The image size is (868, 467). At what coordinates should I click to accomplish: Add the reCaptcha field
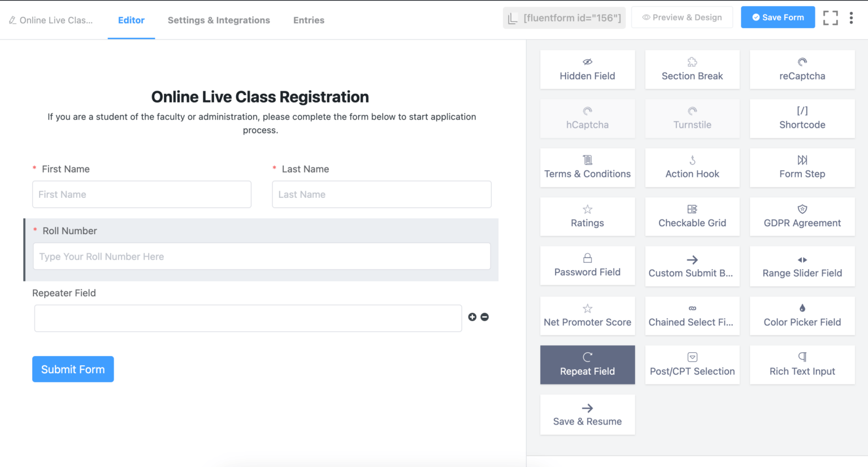point(802,69)
